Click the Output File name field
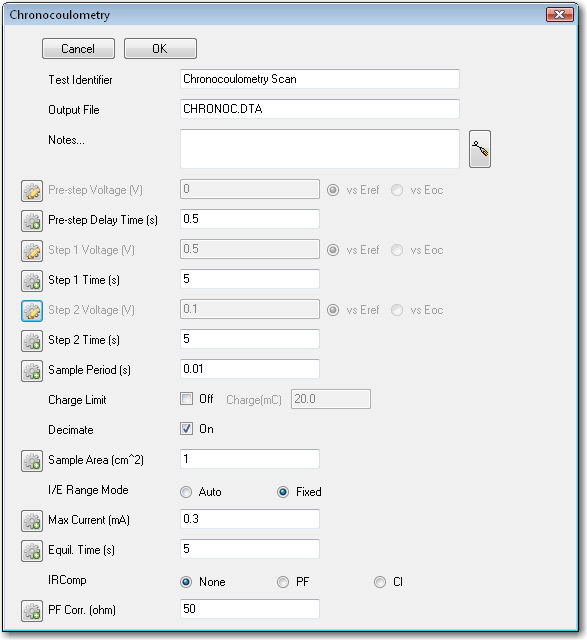This screenshot has width=587, height=640. click(320, 109)
